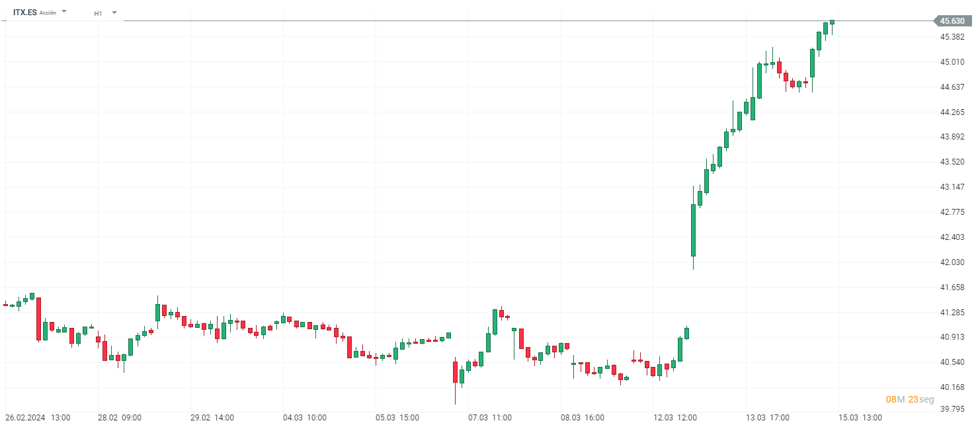Click the long red candle near chart start
This screenshot has height=429, width=980.
coord(38,319)
